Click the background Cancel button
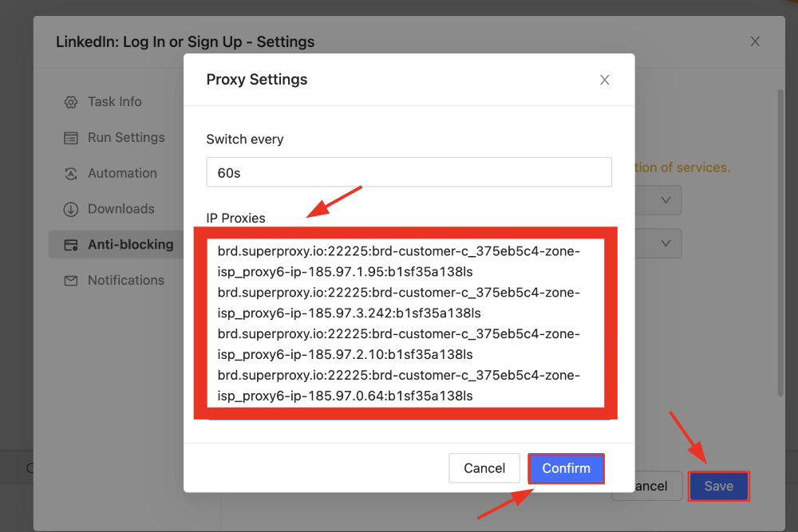798x532 pixels. [647, 486]
